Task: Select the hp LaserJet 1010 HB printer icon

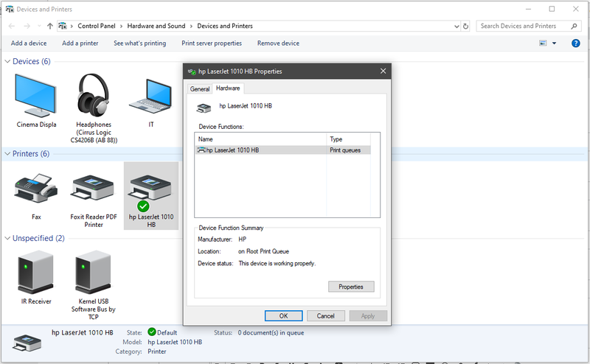Action: [150, 188]
